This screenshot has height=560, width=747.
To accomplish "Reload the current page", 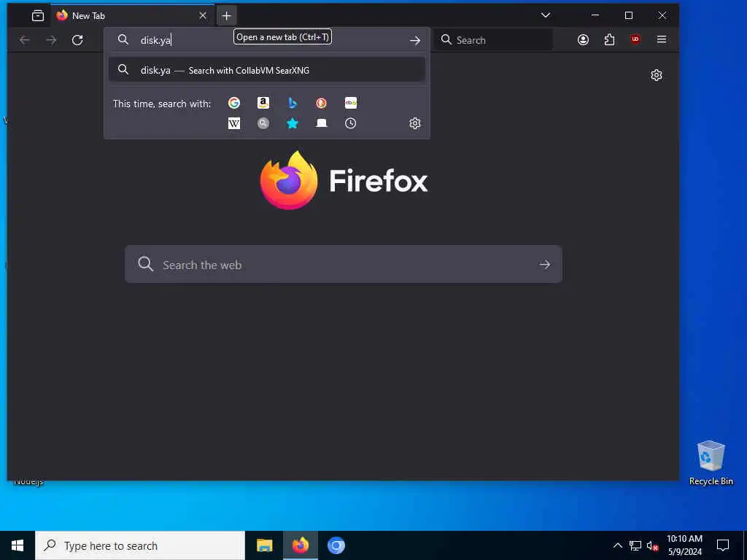I will point(77,40).
